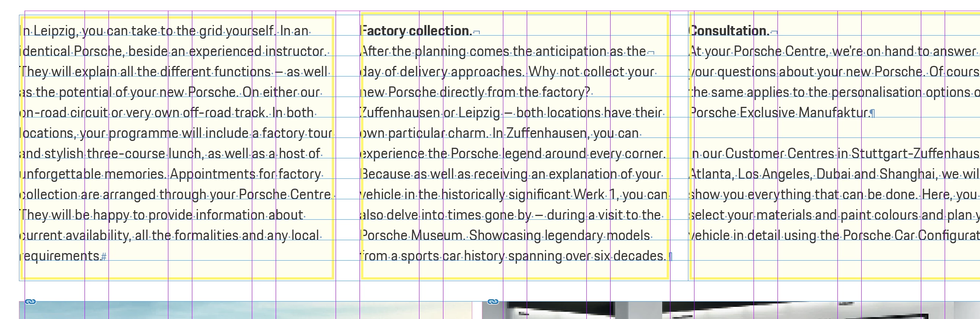Click the line "They will be happy to provide information about"
The height and width of the screenshot is (319, 980).
[x=161, y=215]
